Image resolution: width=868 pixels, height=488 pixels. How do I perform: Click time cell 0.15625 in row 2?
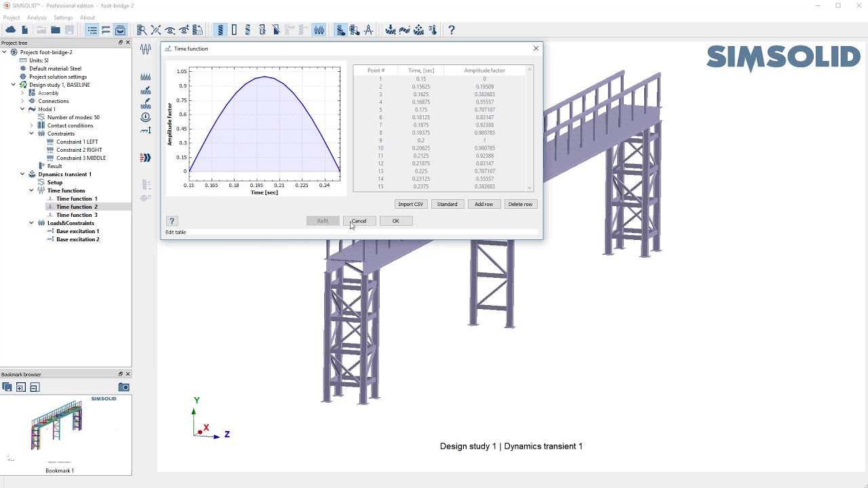click(420, 87)
